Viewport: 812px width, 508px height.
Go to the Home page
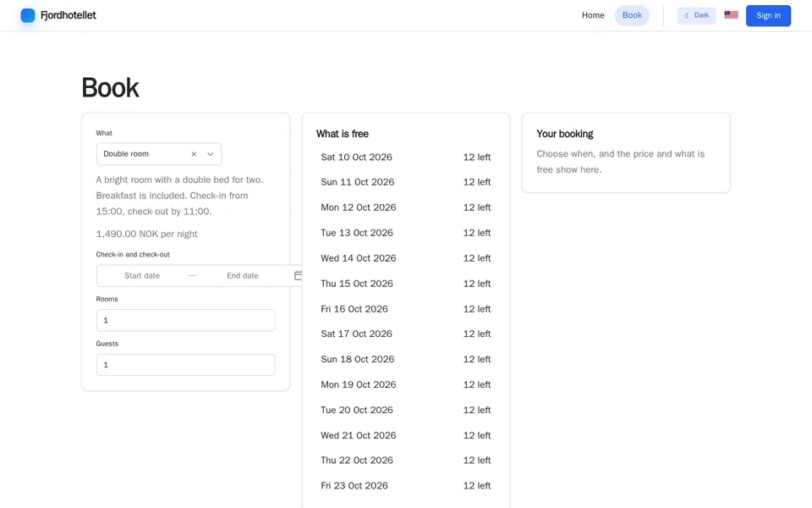coord(592,15)
